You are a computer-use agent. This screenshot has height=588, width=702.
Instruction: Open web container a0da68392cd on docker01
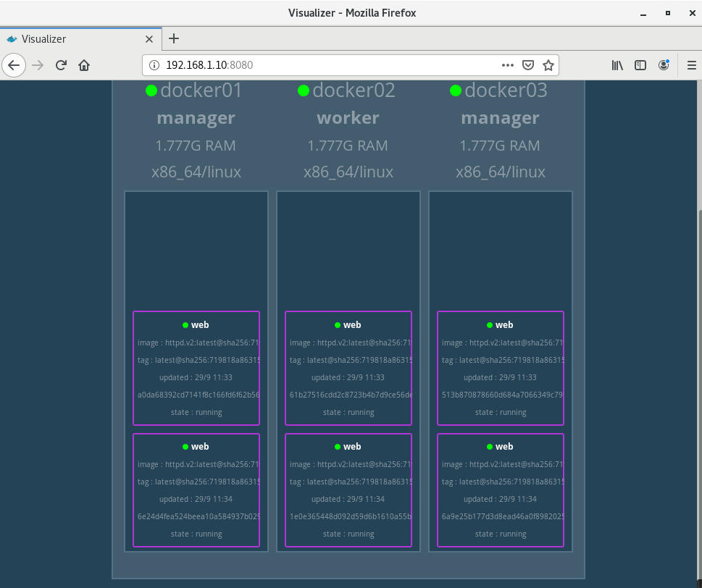pos(196,368)
